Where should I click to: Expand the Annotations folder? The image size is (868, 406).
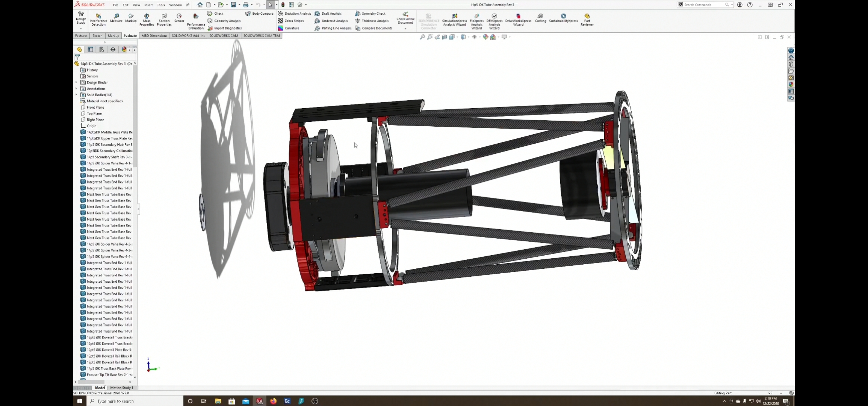click(x=76, y=89)
